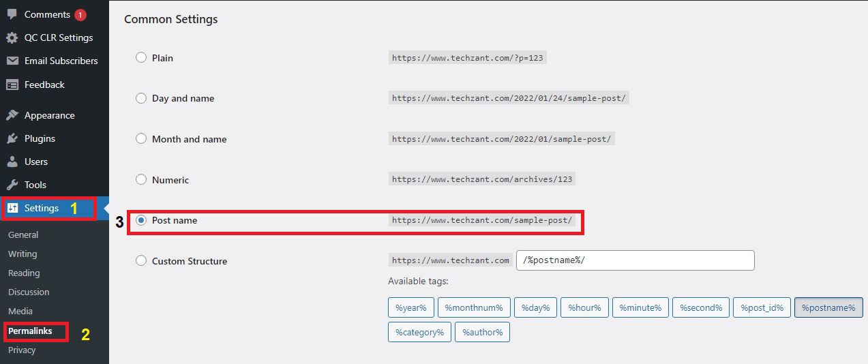Click the %category% tag button
Image resolution: width=868 pixels, height=364 pixels.
click(x=420, y=332)
